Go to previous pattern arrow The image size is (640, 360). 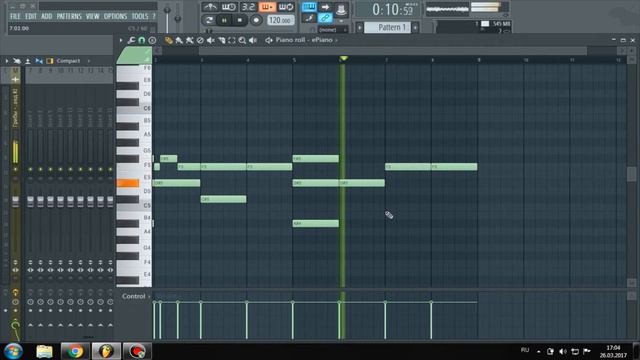(x=360, y=27)
